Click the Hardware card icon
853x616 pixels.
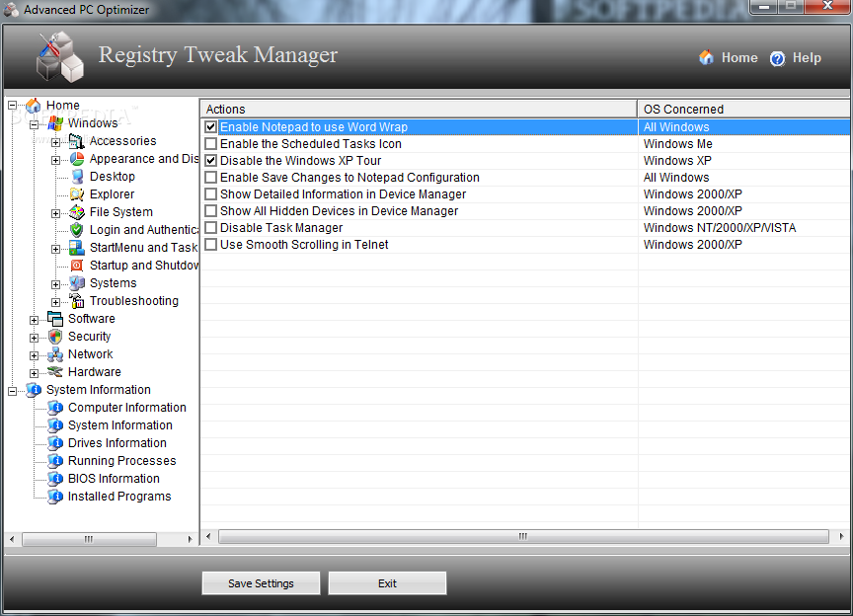click(55, 371)
